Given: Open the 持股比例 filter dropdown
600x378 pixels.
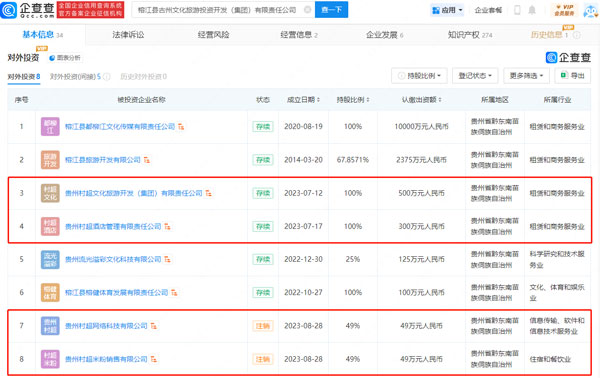Looking at the screenshot, I should coord(419,76).
